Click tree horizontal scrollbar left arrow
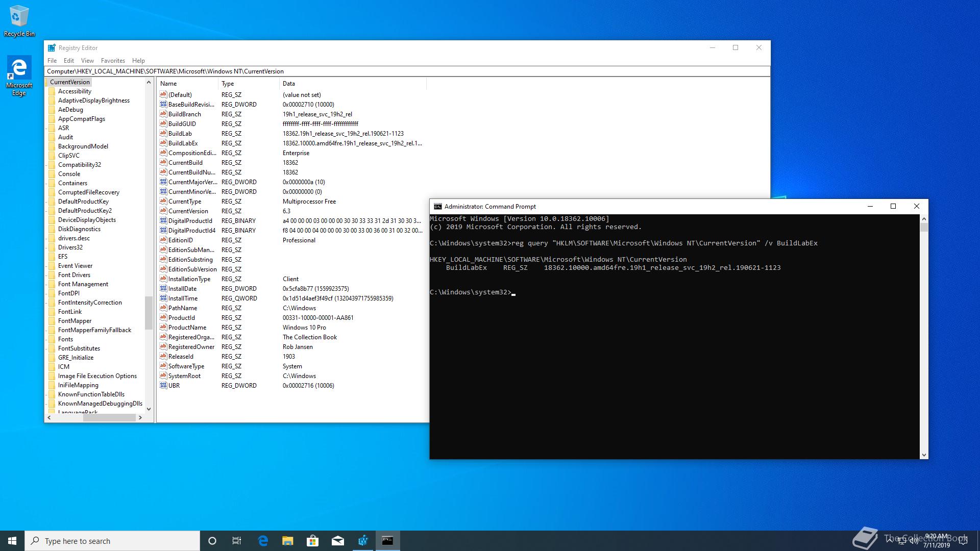980x551 pixels. 50,417
